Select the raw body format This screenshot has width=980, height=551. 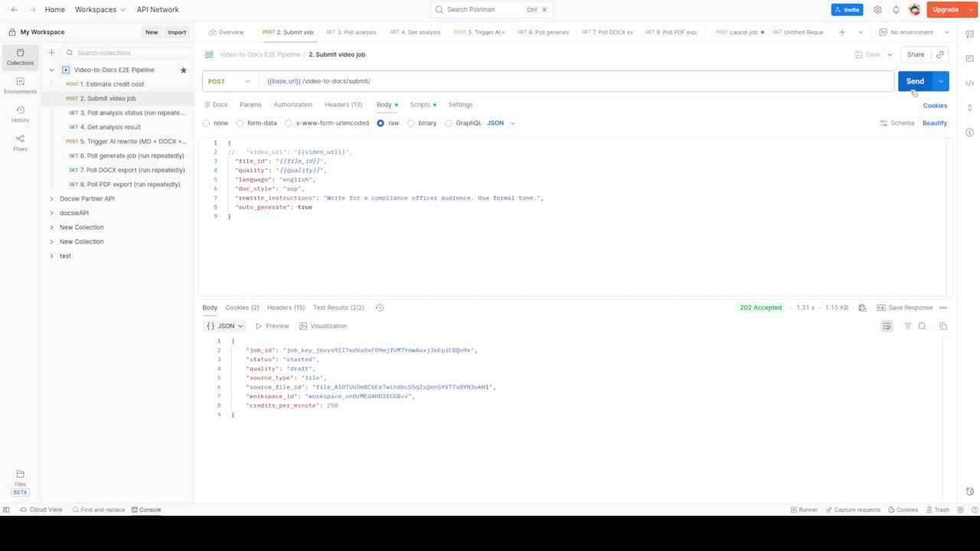click(381, 122)
